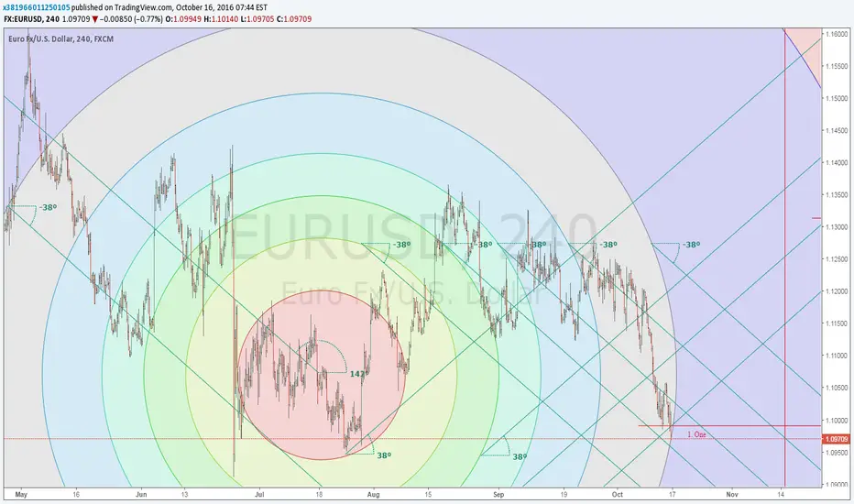Click the Aug label on time axis
This screenshot has height=504, width=854.
[x=373, y=495]
